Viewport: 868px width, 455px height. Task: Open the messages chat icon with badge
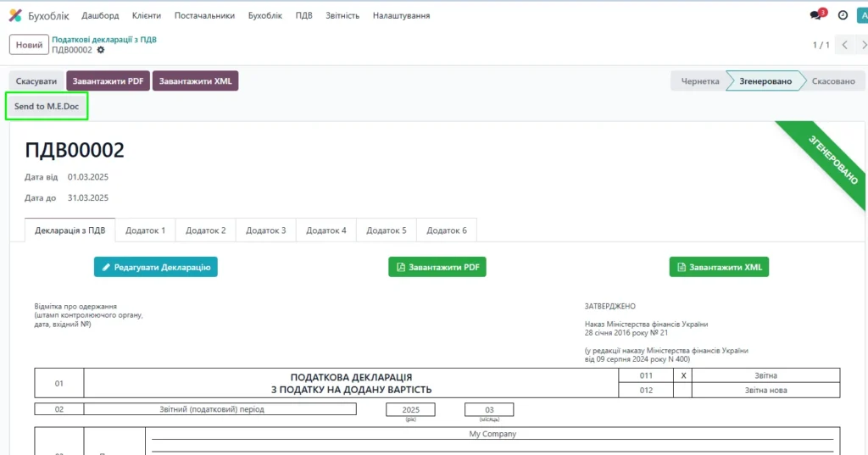[x=816, y=15]
